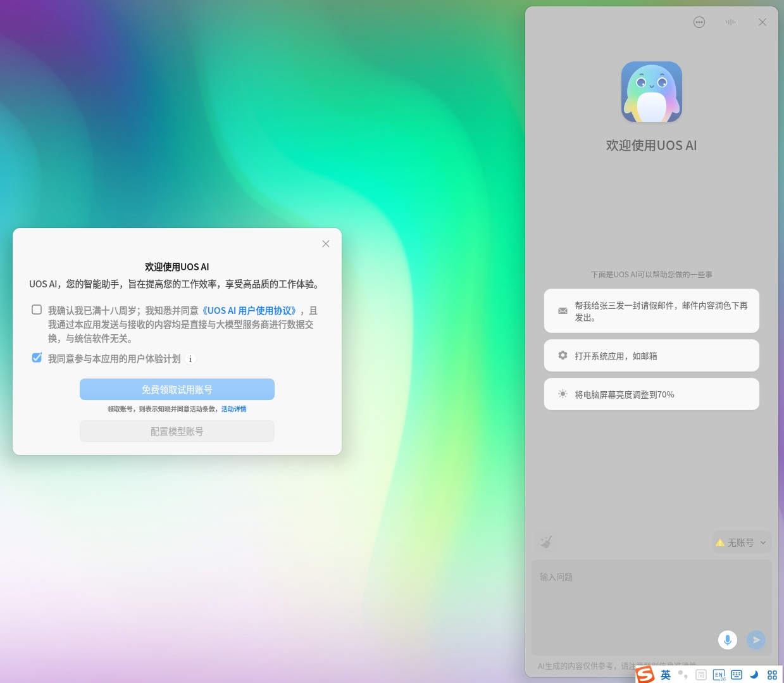Image resolution: width=784 pixels, height=683 pixels.
Task: Toggle the 英 English/Chinese input mode
Action: pos(666,675)
